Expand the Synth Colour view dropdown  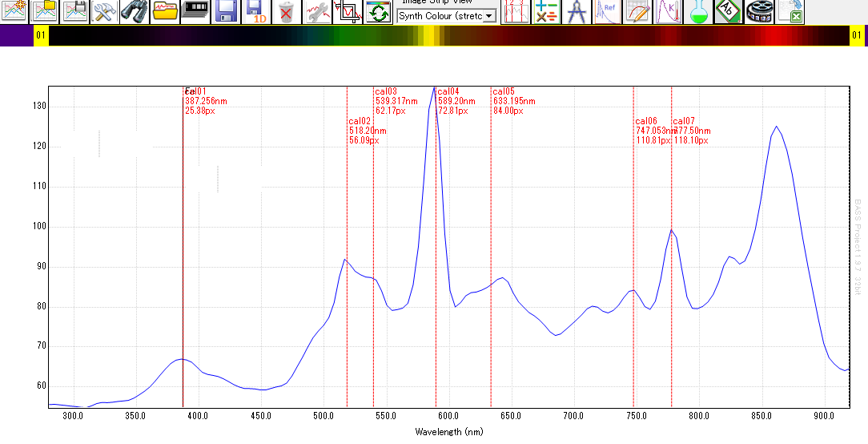pyautogui.click(x=489, y=15)
